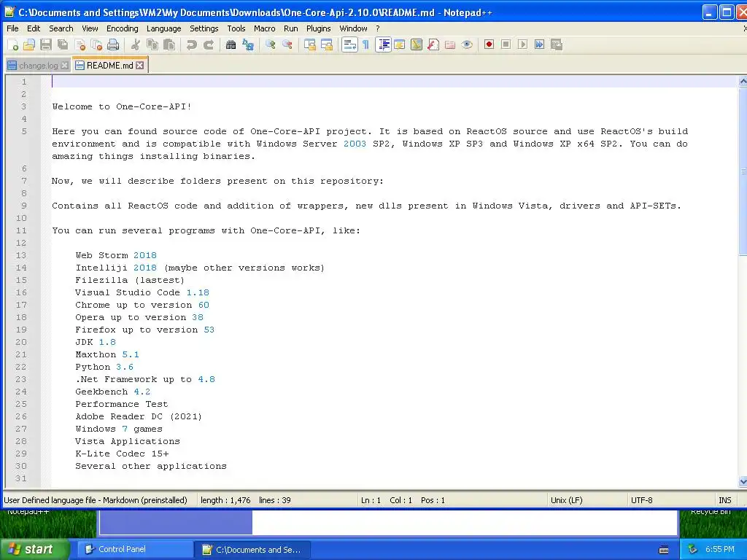The width and height of the screenshot is (747, 560).
Task: Click the Close file toolbar icon
Action: (80, 44)
